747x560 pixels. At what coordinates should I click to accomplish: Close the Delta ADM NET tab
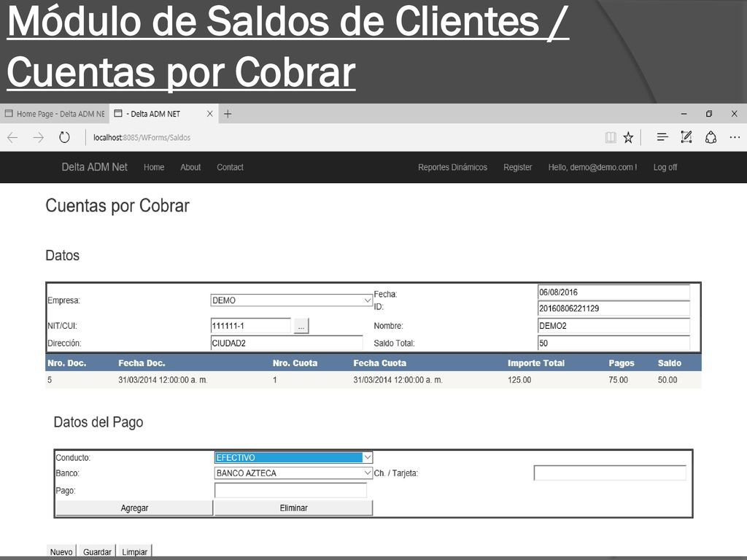tap(209, 114)
